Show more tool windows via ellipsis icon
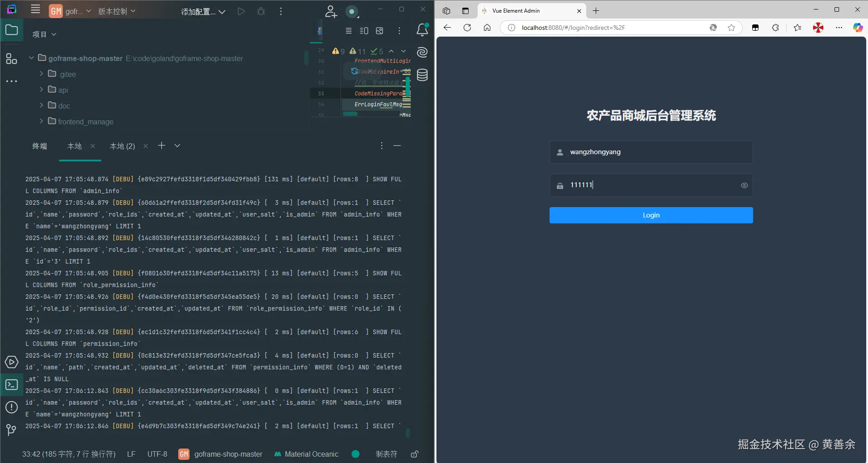 click(x=11, y=81)
